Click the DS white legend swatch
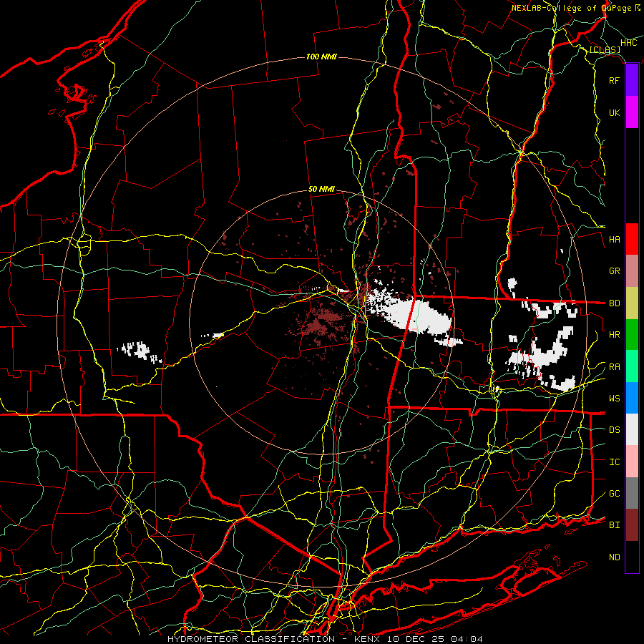 (x=632, y=429)
